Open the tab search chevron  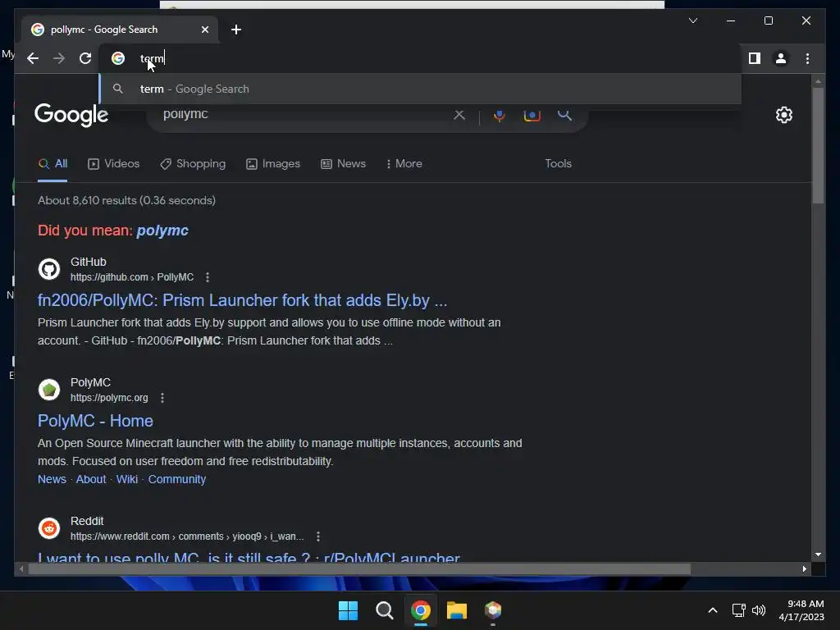(693, 21)
